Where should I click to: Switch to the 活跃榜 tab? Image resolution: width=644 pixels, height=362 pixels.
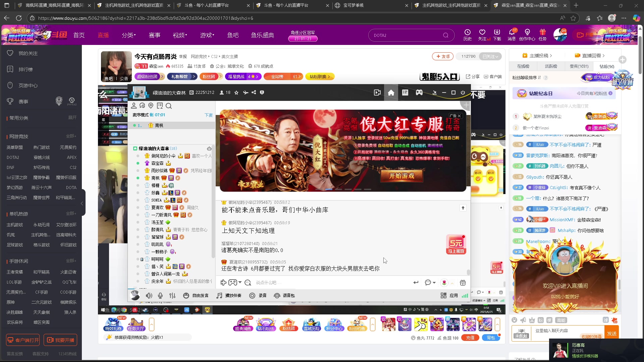point(551,66)
